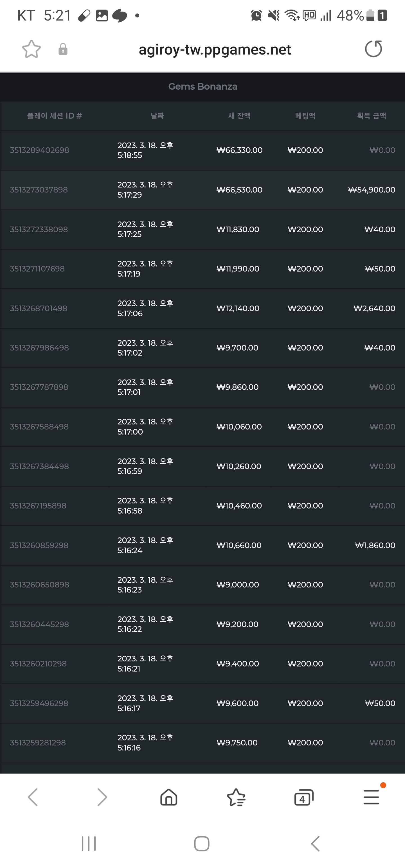
Task: Tap Android recent apps navigation button
Action: 89,844
